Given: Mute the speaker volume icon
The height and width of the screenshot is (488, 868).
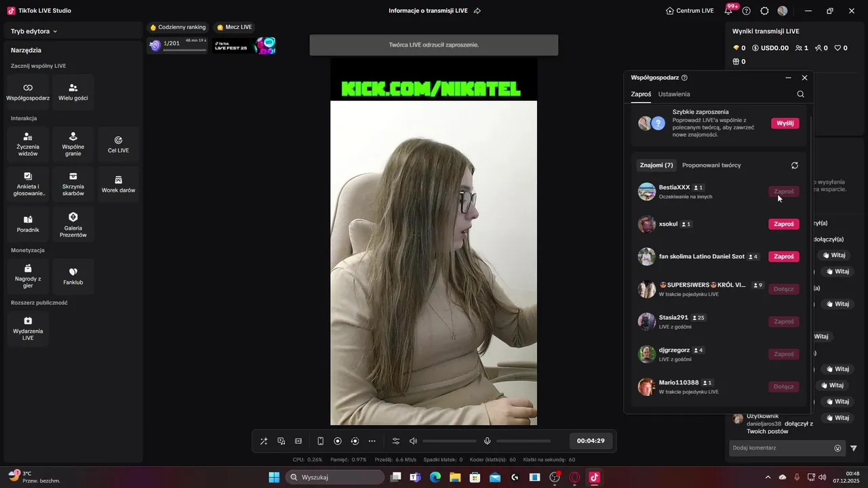Looking at the screenshot, I should (413, 441).
